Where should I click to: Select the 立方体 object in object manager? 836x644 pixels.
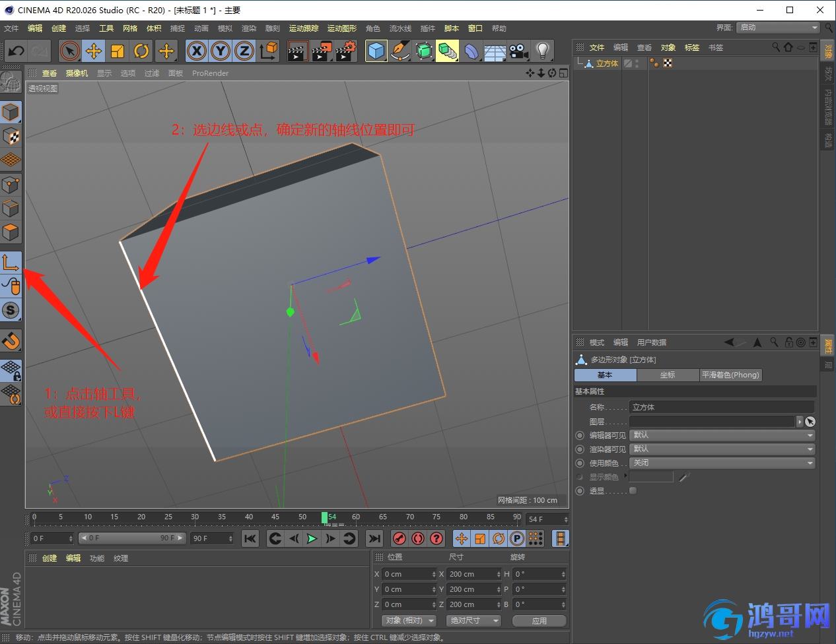(607, 64)
